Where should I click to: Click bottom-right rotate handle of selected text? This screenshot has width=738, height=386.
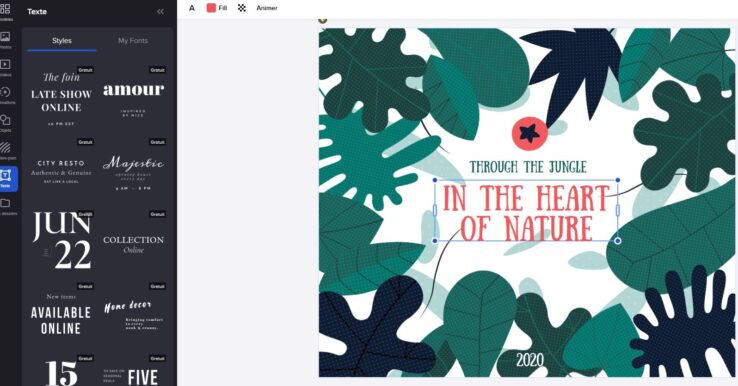[x=618, y=241]
